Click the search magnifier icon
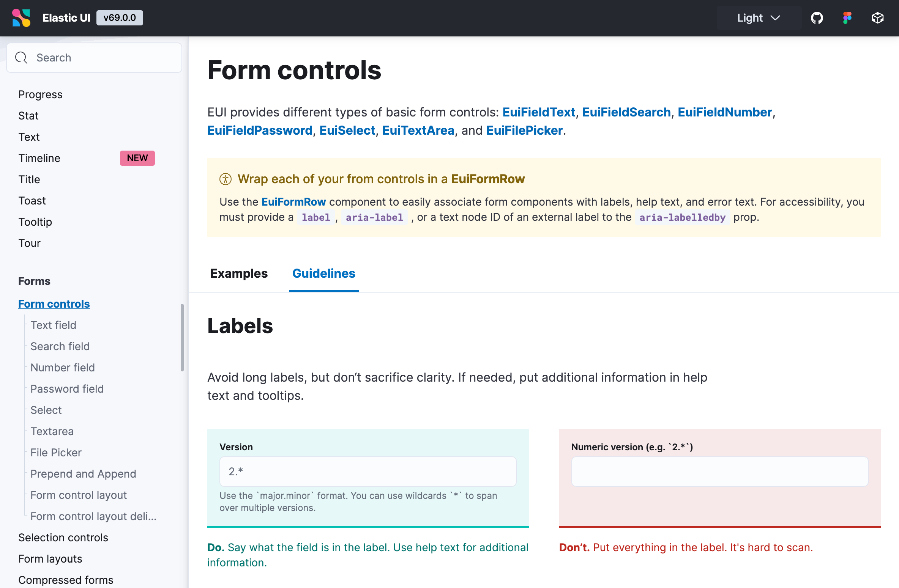This screenshot has width=899, height=588. pyautogui.click(x=21, y=58)
